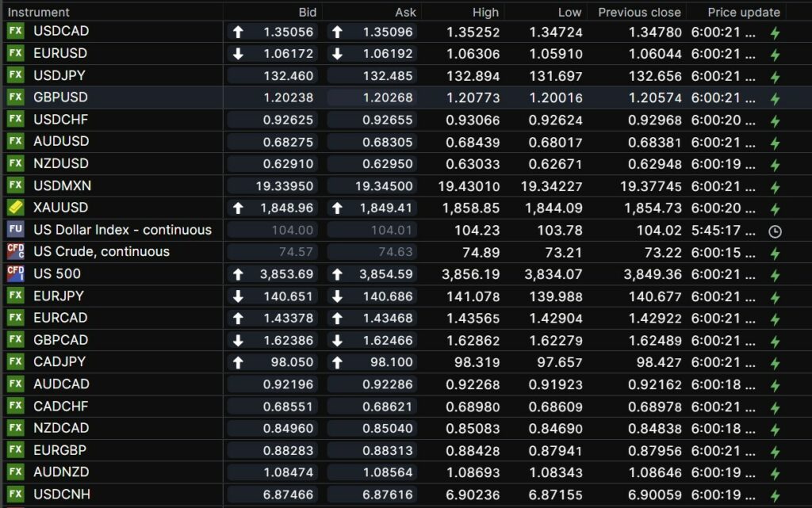The width and height of the screenshot is (812, 508).
Task: Click the gold bar icon beside XAUUSD
Action: pyautogui.click(x=15, y=208)
